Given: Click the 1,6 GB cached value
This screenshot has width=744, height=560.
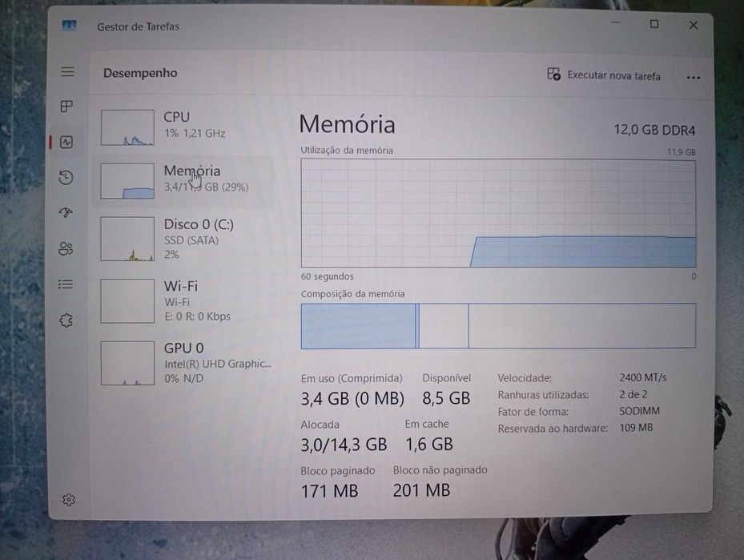Looking at the screenshot, I should click(429, 444).
